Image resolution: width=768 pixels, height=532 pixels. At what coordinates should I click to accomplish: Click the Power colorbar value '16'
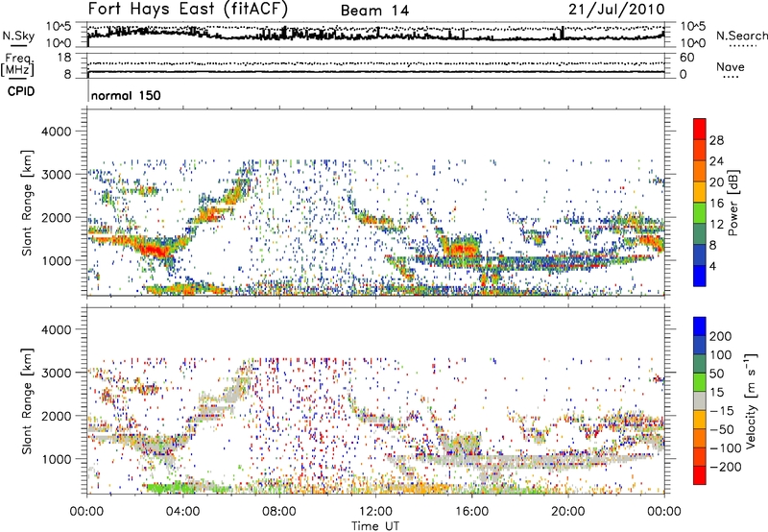716,204
